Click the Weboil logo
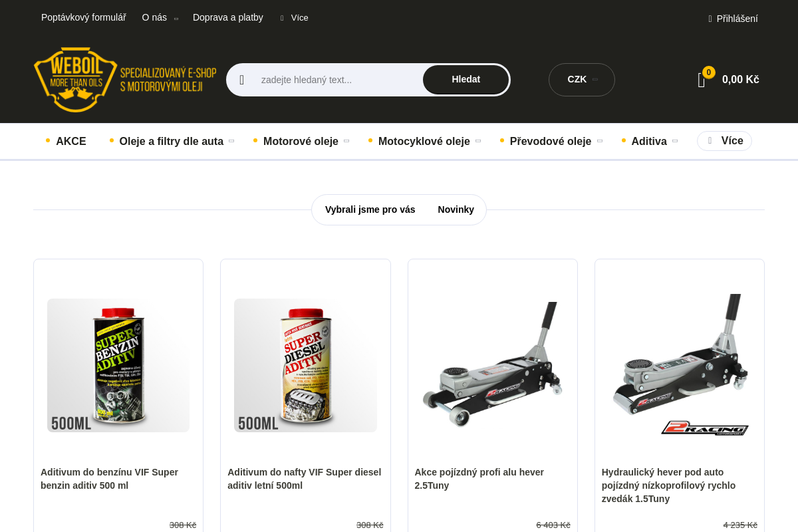 coord(125,80)
